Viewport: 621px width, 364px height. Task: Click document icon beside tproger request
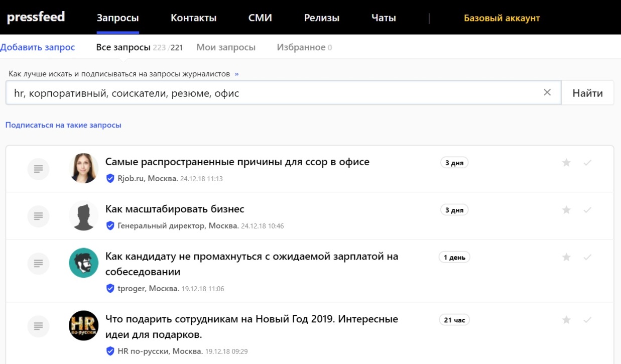point(38,263)
